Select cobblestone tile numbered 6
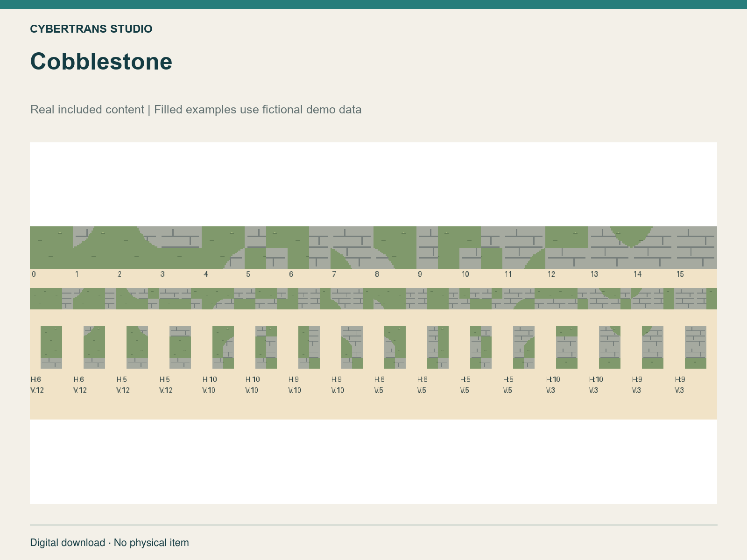The image size is (747, 560). pyautogui.click(x=309, y=248)
